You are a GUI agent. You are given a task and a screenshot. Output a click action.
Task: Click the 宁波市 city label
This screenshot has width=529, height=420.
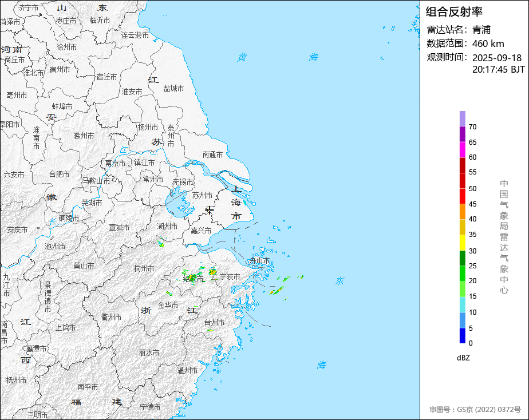click(230, 277)
